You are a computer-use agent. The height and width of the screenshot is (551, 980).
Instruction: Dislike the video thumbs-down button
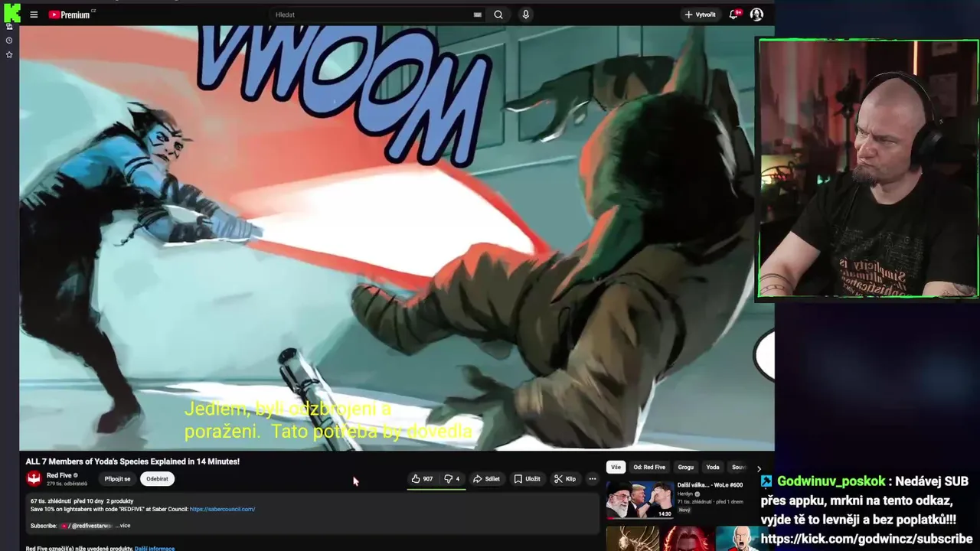coord(452,479)
